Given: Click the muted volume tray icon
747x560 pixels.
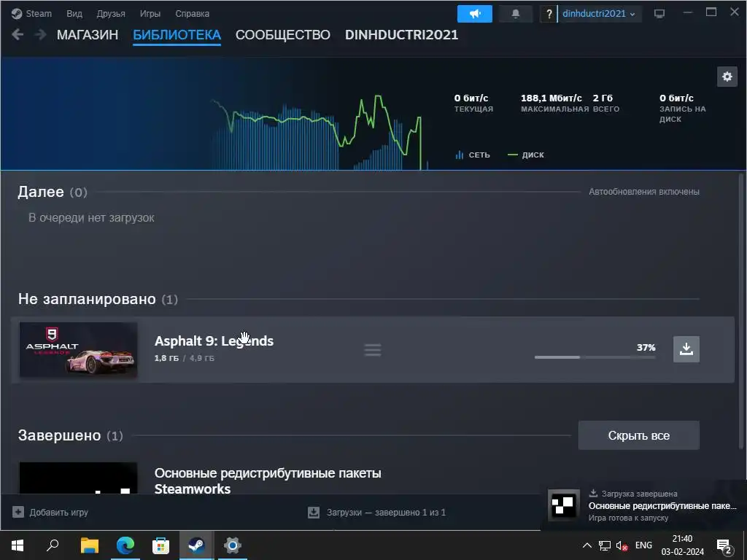Looking at the screenshot, I should [622, 545].
